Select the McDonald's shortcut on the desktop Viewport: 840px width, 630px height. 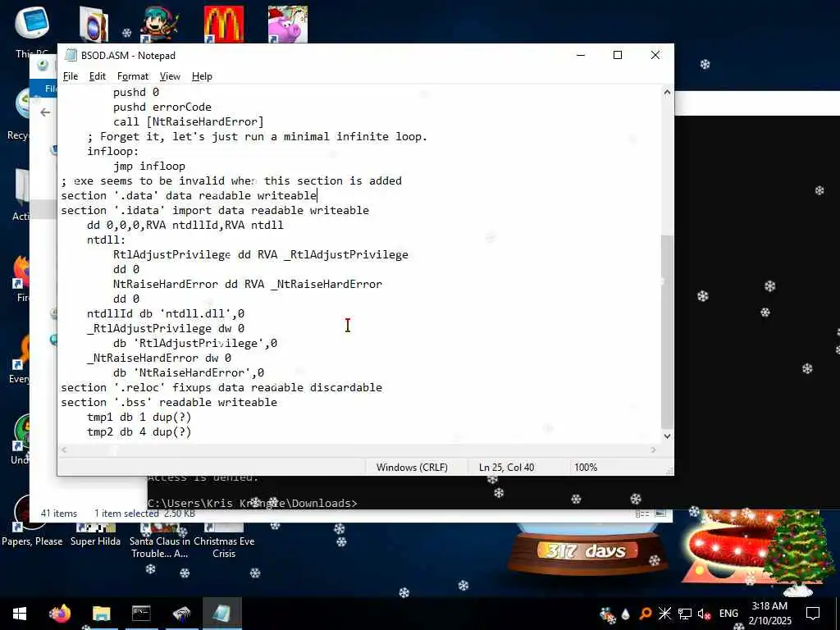point(224,24)
